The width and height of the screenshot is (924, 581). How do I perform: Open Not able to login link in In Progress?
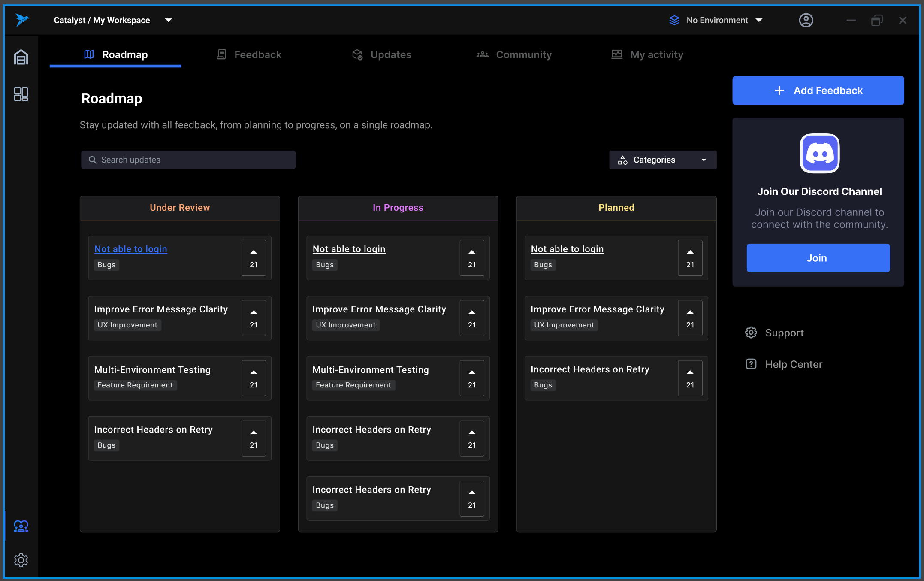pos(349,249)
